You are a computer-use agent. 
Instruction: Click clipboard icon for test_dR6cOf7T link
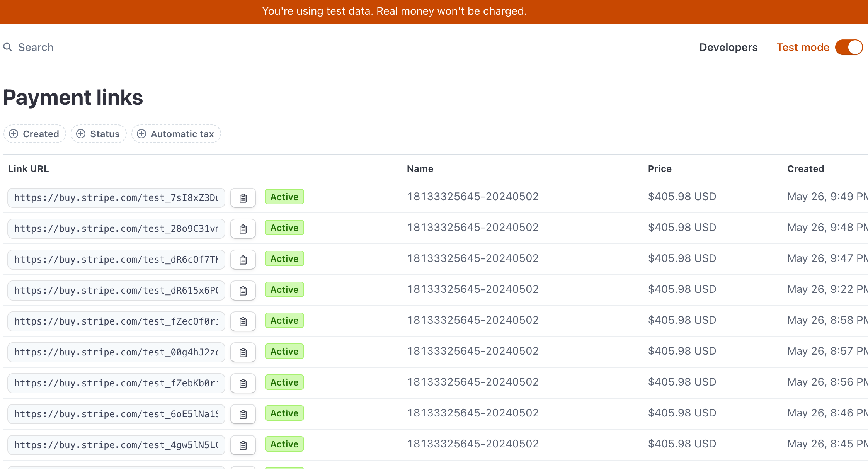click(x=243, y=260)
